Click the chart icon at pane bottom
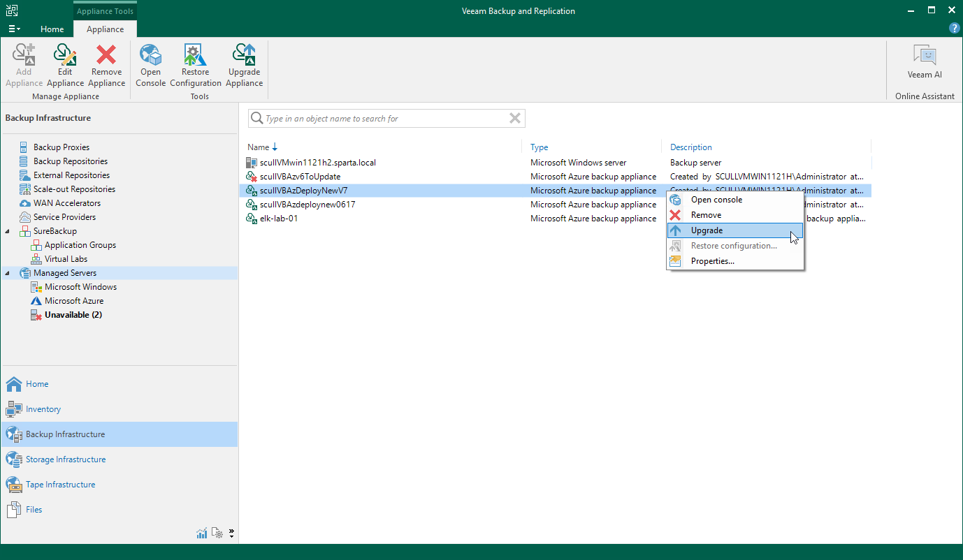The image size is (963, 560). (x=202, y=533)
